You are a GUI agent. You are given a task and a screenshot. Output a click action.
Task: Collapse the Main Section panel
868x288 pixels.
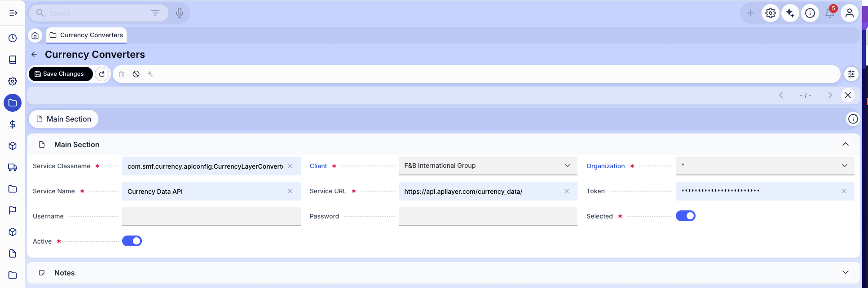coord(845,144)
